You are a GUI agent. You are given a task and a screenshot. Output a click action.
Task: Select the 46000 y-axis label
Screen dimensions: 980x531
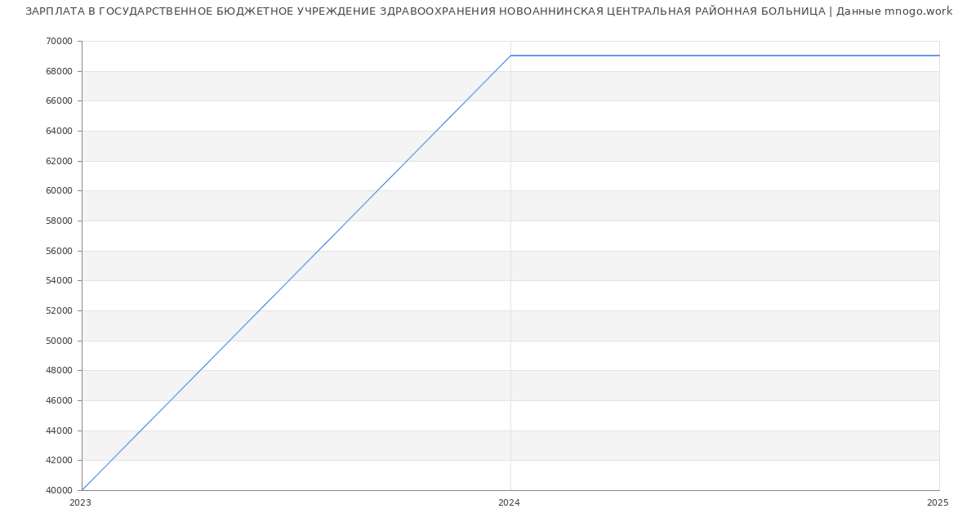pyautogui.click(x=59, y=401)
